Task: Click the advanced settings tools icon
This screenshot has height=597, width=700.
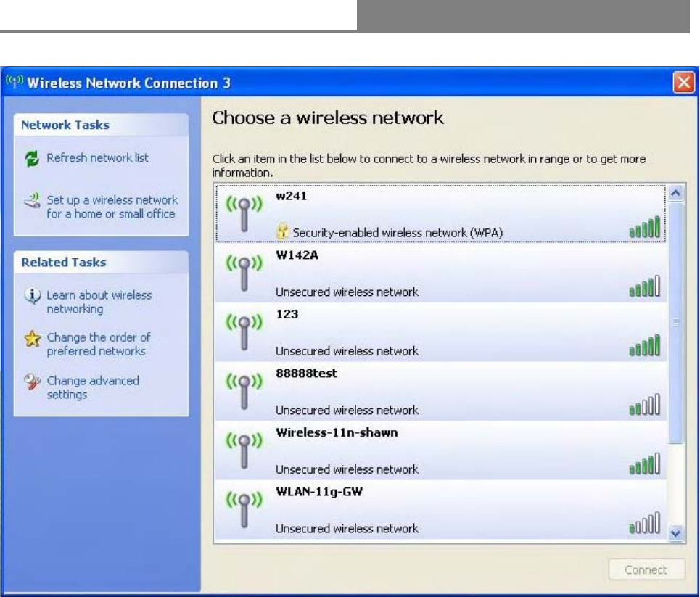Action: tap(32, 381)
